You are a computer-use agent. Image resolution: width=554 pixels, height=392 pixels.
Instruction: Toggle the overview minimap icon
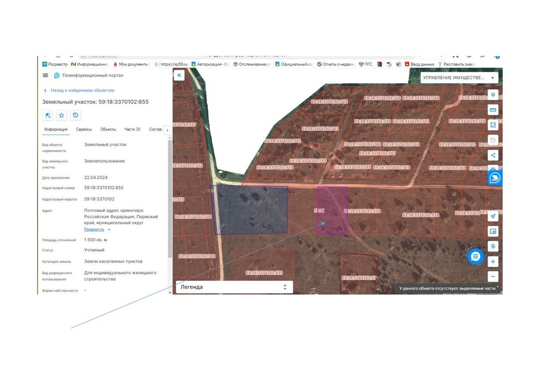pyautogui.click(x=493, y=231)
